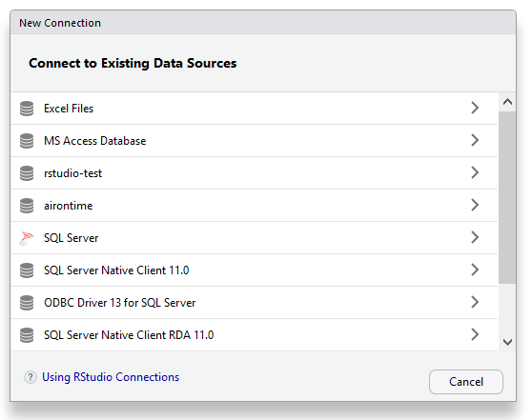Expand the airontime entry chevron
The image size is (532, 420).
475,205
